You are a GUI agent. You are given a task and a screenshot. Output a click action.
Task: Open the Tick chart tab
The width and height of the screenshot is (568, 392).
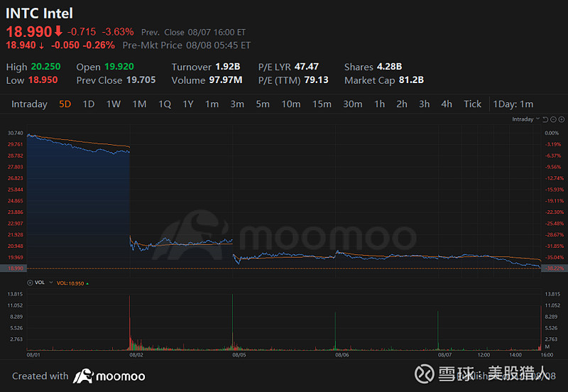(472, 104)
